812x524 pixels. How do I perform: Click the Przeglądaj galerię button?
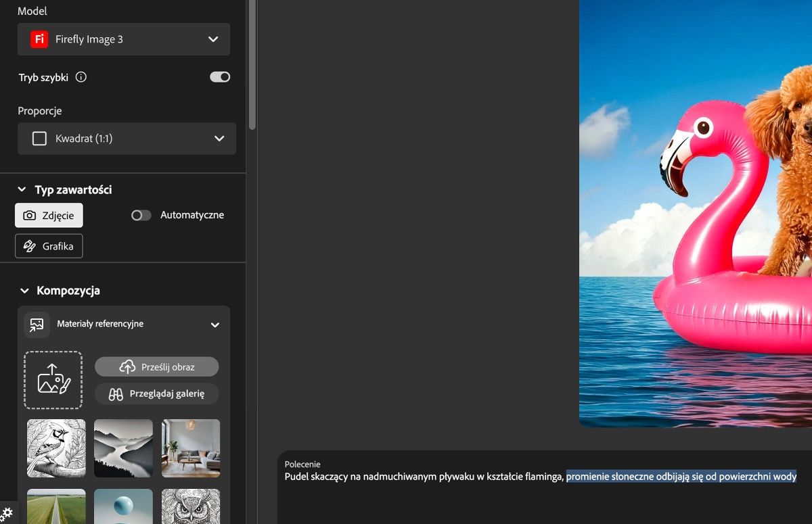(157, 394)
